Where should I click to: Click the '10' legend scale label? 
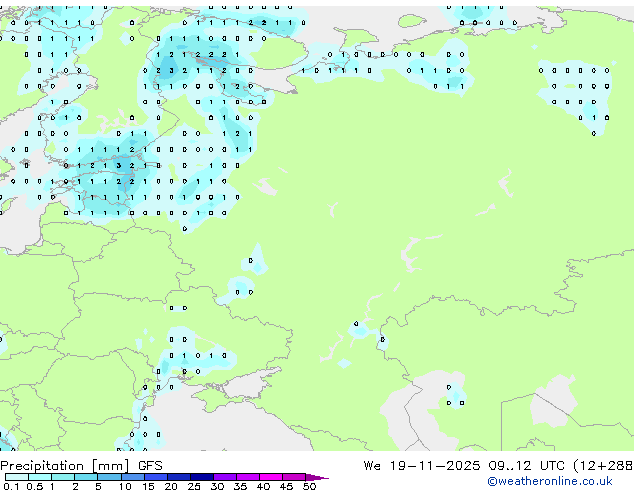click(x=125, y=486)
